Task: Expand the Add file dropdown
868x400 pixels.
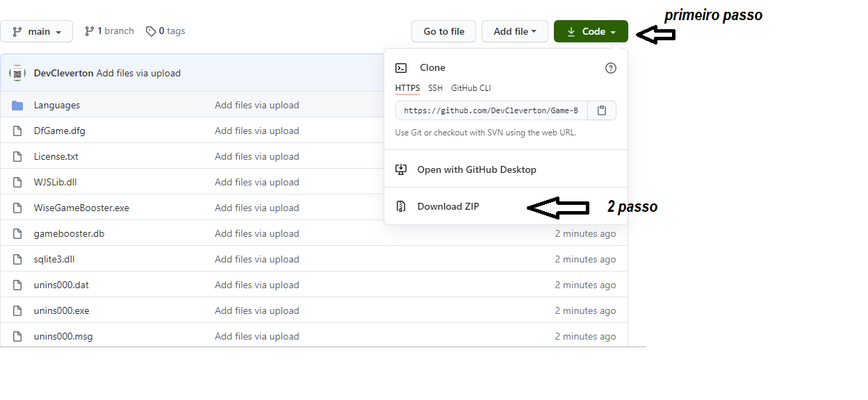Action: 515,31
